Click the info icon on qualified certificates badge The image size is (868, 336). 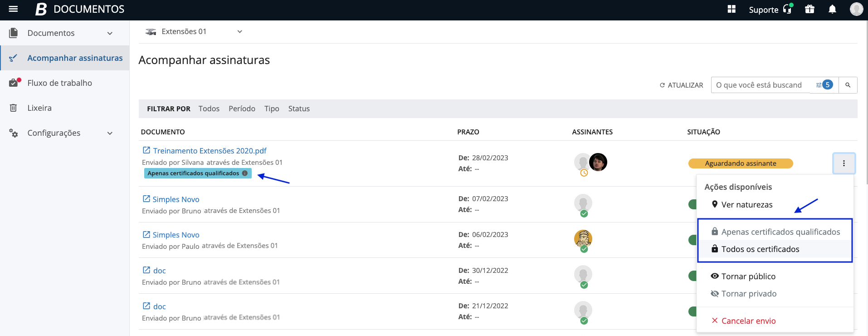click(245, 173)
